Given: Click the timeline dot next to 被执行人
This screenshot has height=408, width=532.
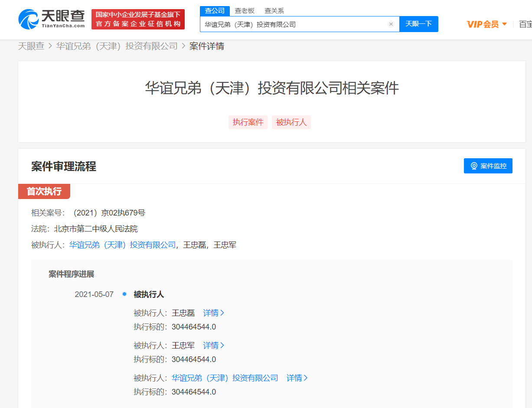Looking at the screenshot, I should point(124,294).
